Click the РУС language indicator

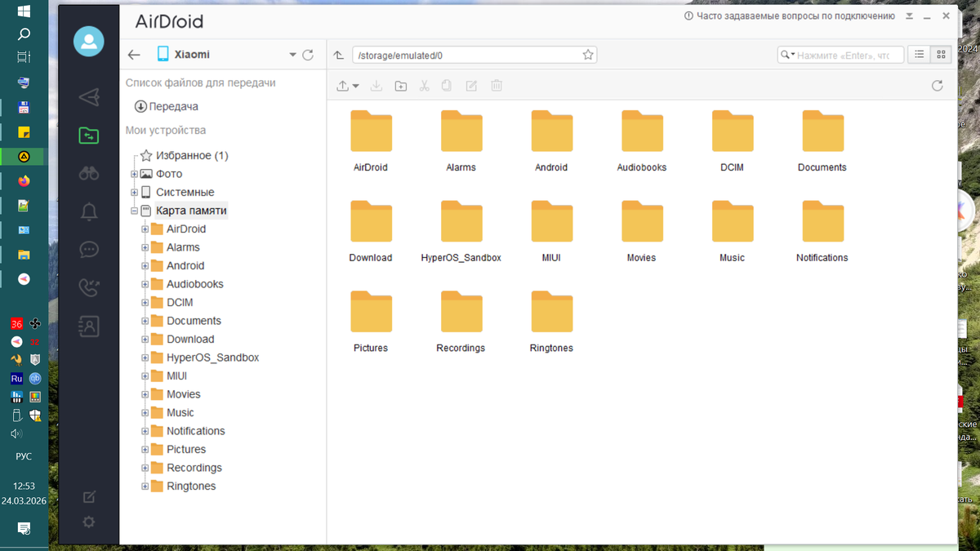(x=24, y=456)
